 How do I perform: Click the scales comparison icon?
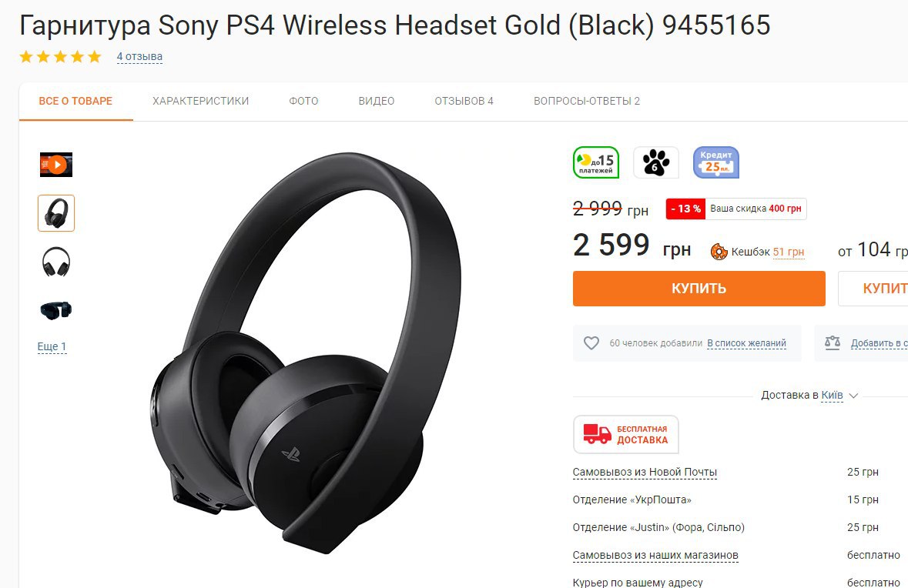tap(832, 342)
